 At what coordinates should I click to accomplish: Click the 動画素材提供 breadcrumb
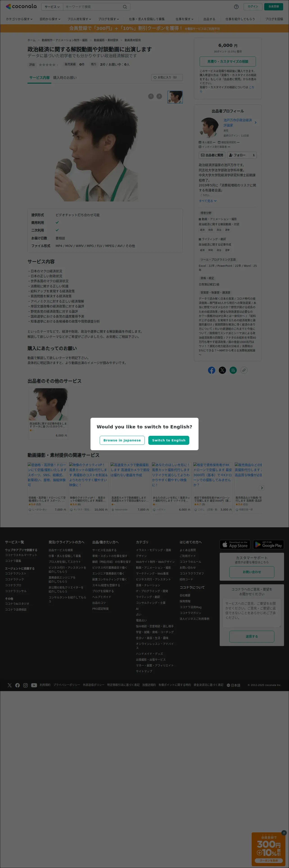[x=133, y=40]
